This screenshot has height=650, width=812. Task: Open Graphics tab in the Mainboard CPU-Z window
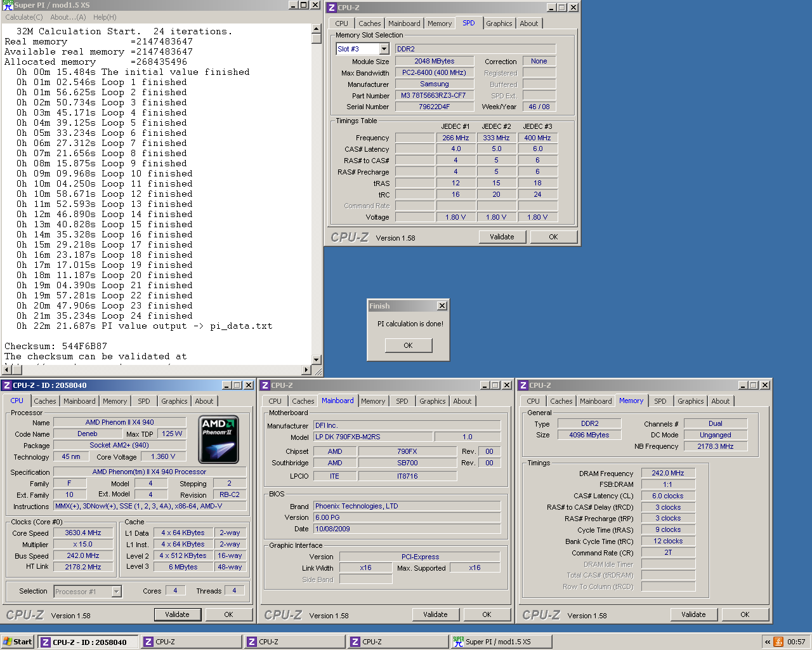pyautogui.click(x=433, y=401)
